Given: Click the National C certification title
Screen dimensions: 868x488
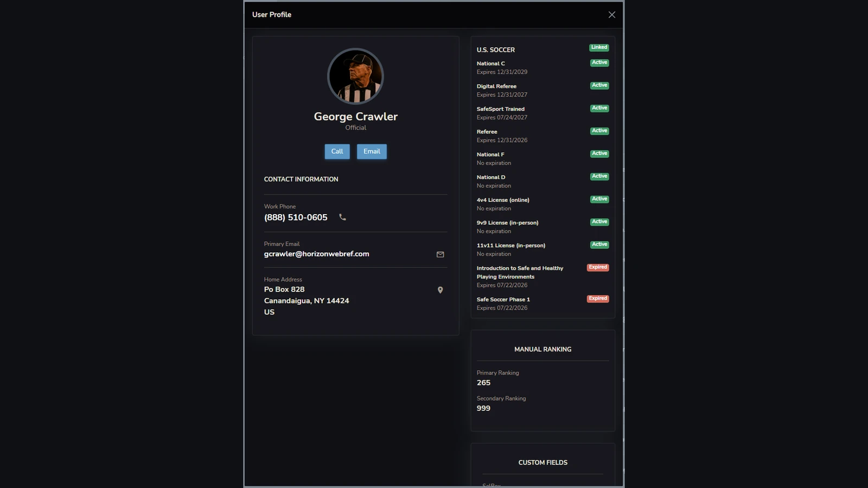Looking at the screenshot, I should [x=490, y=63].
